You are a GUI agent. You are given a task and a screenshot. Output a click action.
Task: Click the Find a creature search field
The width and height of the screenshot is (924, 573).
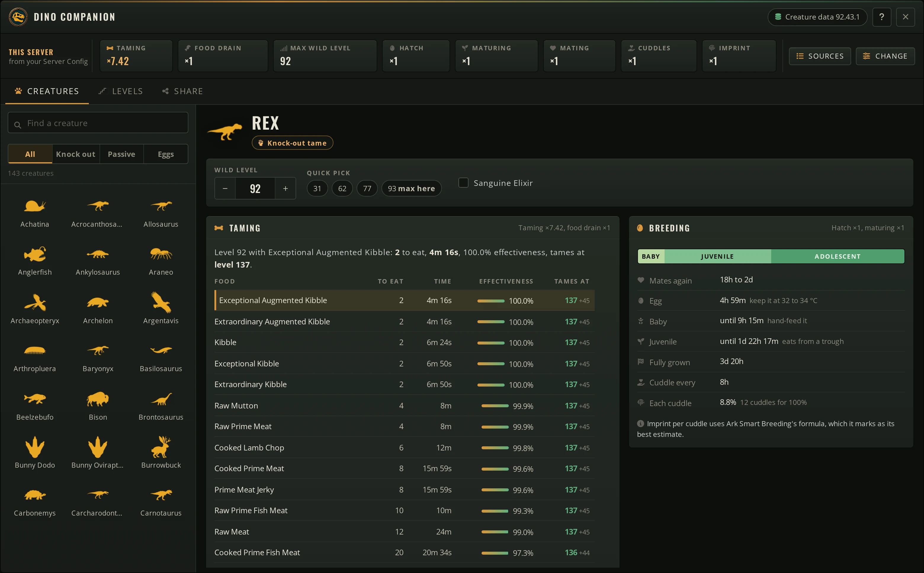click(98, 123)
